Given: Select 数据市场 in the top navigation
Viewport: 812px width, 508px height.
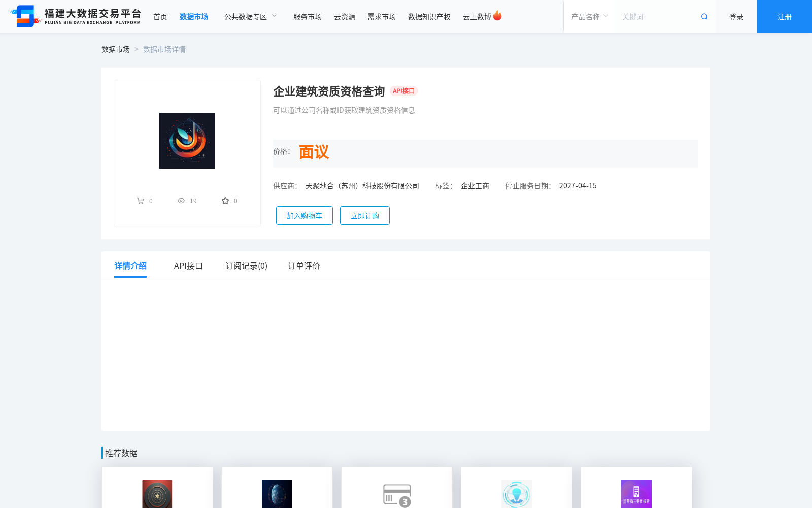Looking at the screenshot, I should [194, 17].
